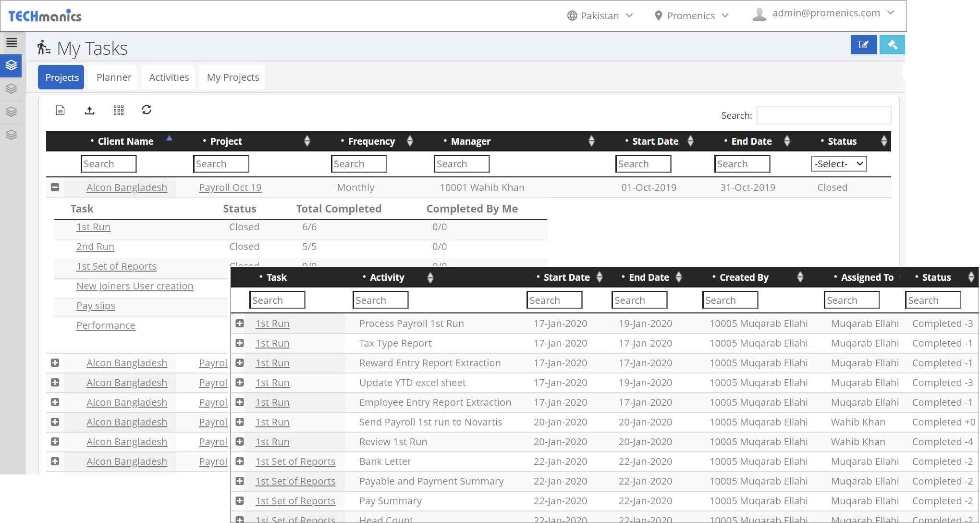Click 'Update YTD excel sheet' activity text
This screenshot has width=980, height=523.
click(413, 383)
